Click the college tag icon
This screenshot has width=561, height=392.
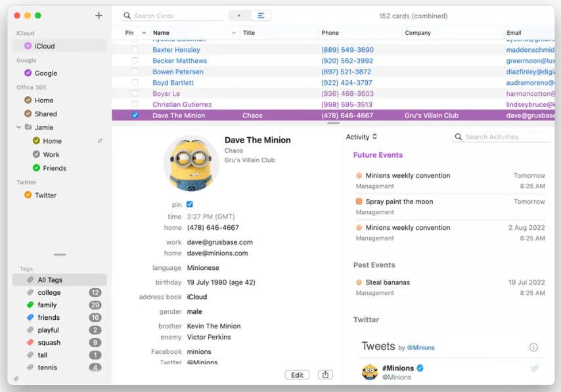pyautogui.click(x=30, y=292)
